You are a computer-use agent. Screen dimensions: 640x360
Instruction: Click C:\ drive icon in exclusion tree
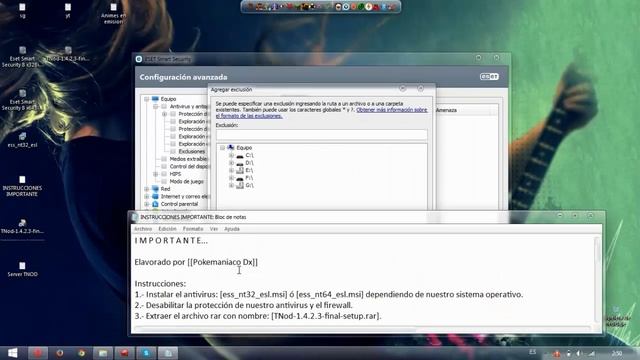click(240, 156)
